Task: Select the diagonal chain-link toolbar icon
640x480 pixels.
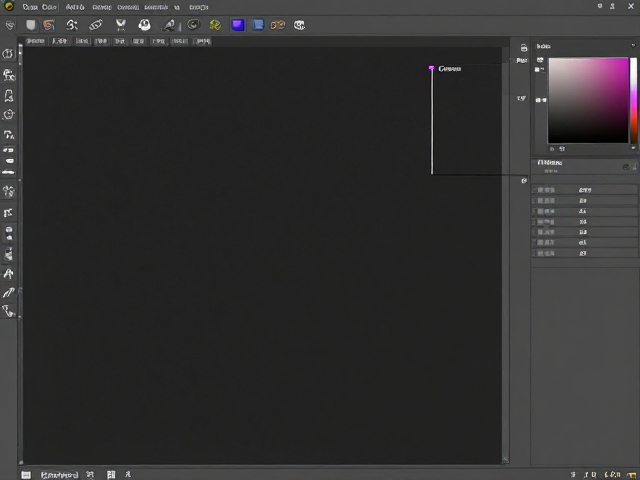Action: [96, 25]
